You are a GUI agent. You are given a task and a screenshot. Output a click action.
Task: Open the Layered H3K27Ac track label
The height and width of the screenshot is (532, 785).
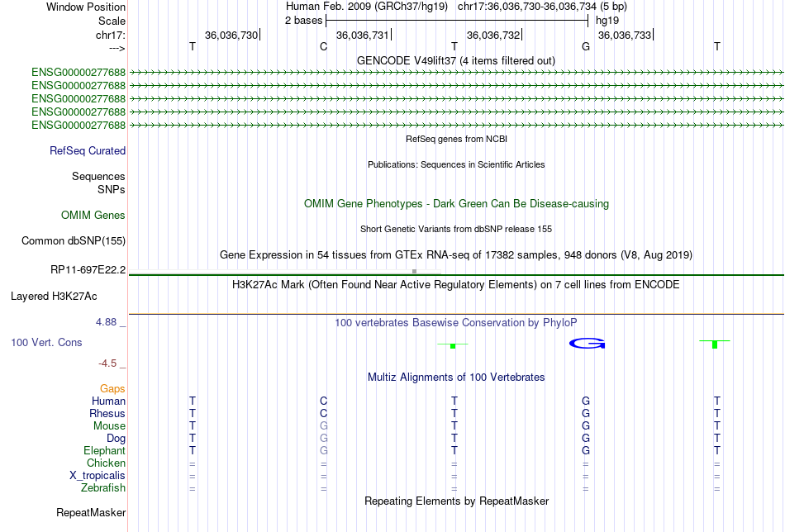[54, 297]
